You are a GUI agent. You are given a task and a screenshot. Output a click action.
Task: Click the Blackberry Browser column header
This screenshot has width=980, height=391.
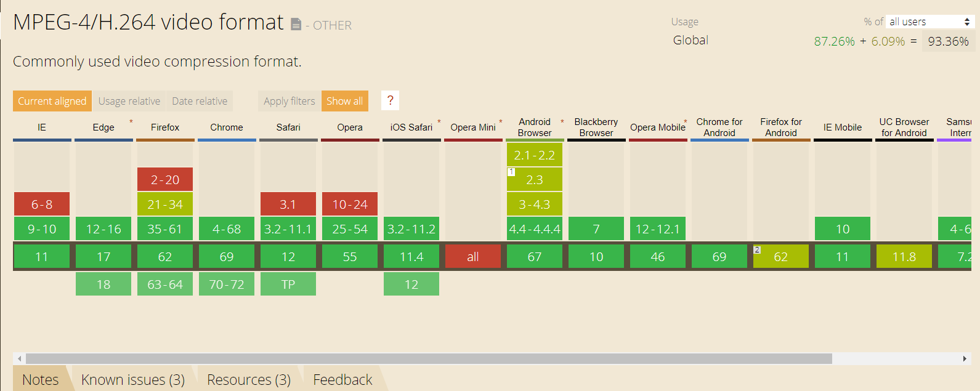coord(596,127)
